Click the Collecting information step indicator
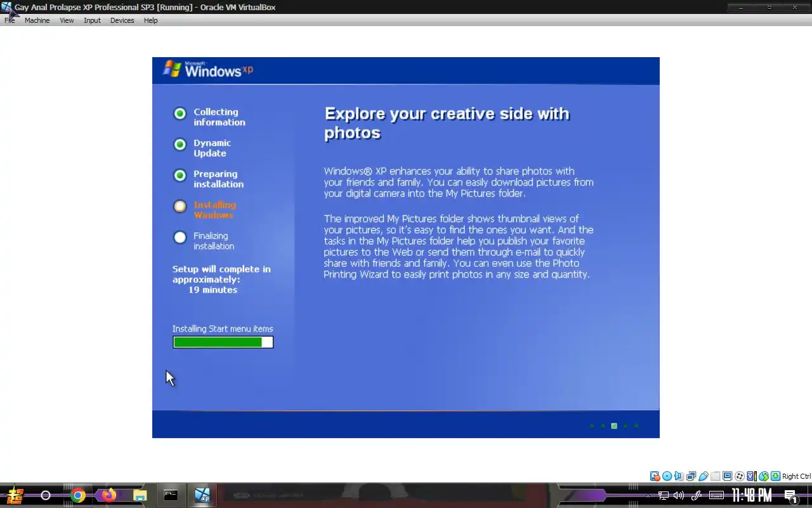The height and width of the screenshot is (508, 812). pyautogui.click(x=180, y=113)
